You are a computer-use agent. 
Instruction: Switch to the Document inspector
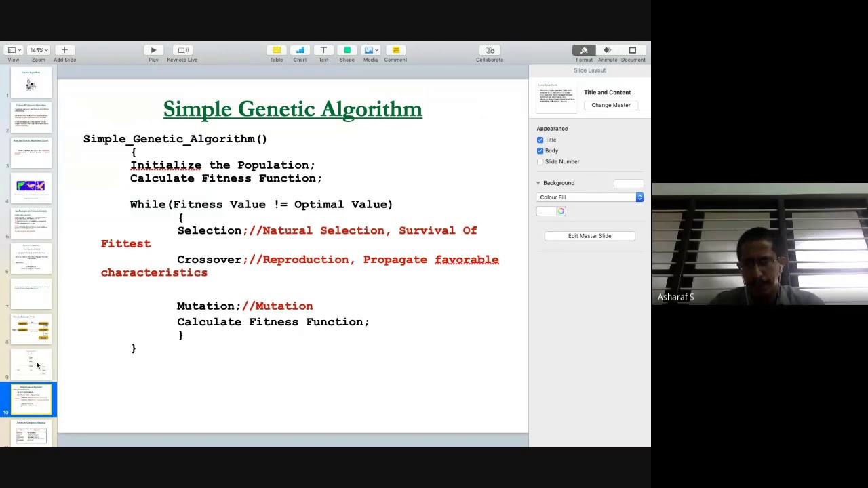click(x=633, y=50)
